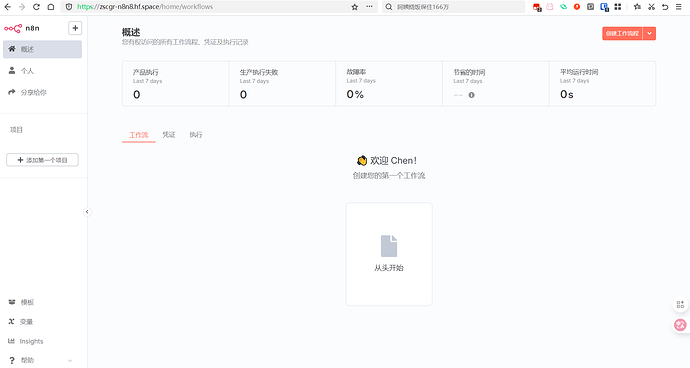Click the 故障率 failure rate card
The width and height of the screenshot is (690, 368).
click(x=389, y=84)
